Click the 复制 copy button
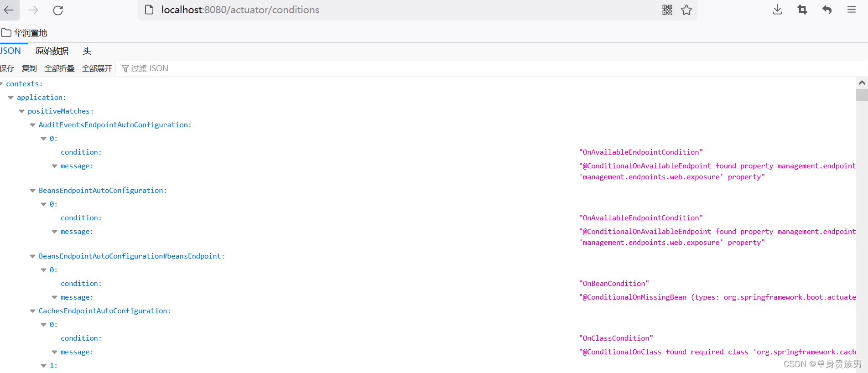868x373 pixels. pos(29,68)
